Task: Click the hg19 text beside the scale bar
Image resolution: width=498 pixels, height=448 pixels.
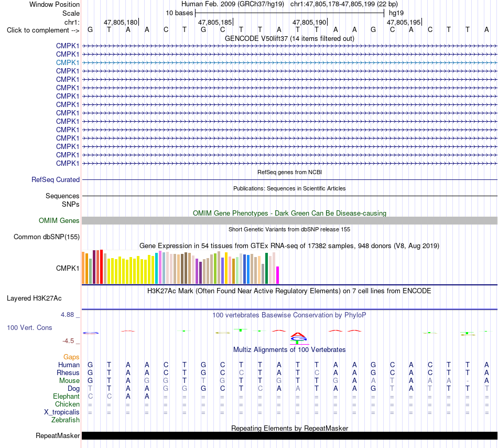Action: click(396, 13)
